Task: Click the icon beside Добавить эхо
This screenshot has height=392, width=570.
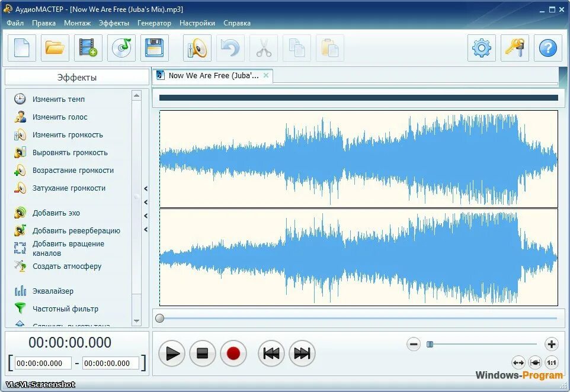Action: point(20,213)
